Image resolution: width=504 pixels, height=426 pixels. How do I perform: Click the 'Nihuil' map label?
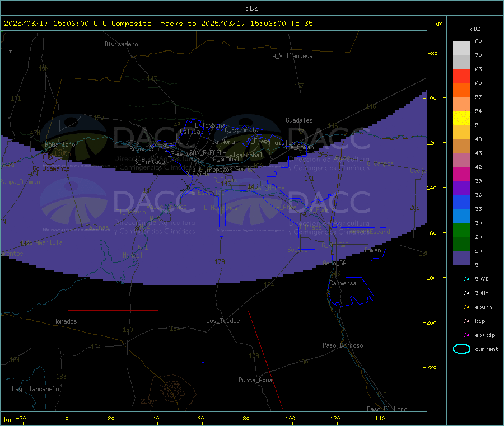pos(132,255)
